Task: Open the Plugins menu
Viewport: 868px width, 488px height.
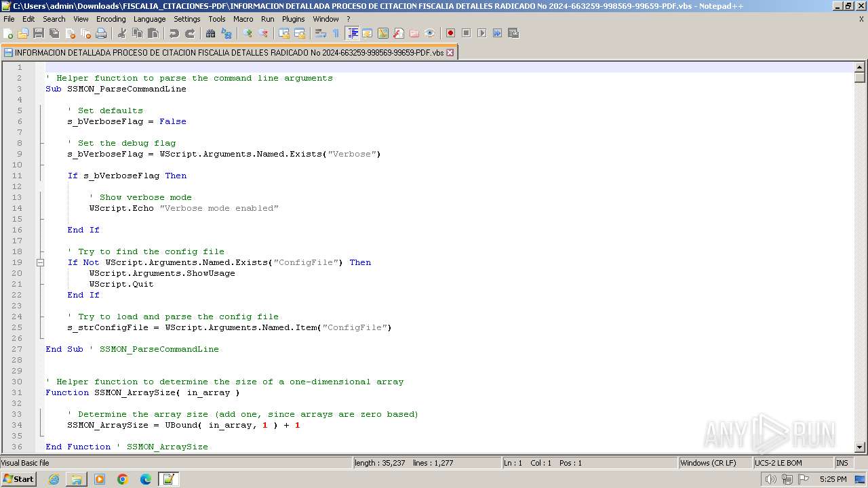Action: click(293, 19)
